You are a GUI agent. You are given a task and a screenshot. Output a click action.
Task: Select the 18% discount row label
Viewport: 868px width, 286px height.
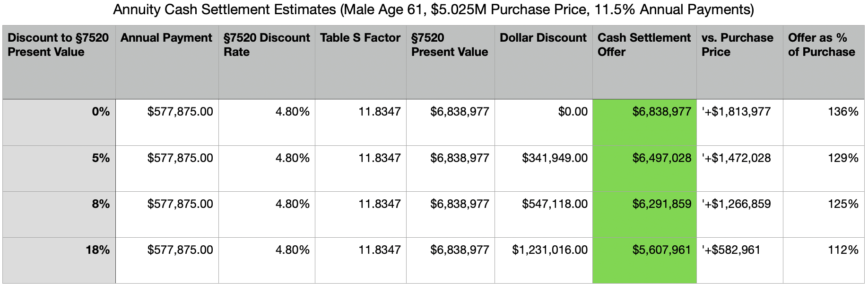tap(98, 250)
